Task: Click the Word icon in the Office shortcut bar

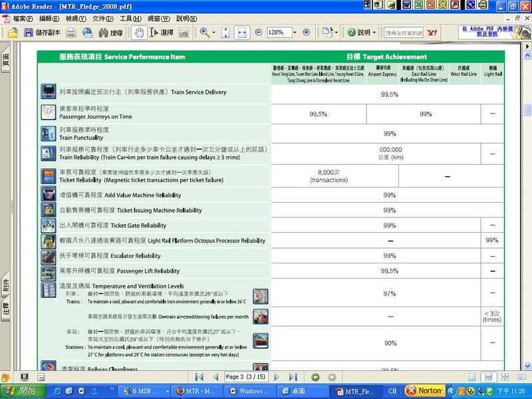Action: coord(406,5)
